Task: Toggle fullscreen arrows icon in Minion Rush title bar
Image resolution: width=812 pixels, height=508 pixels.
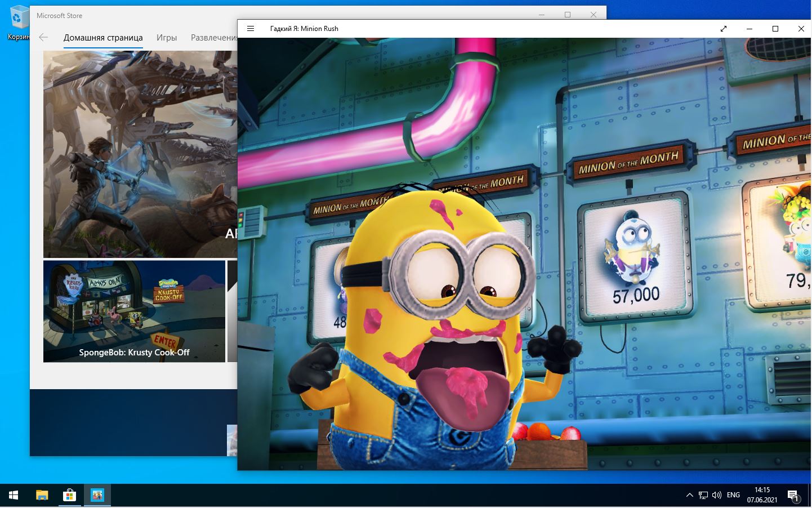Action: pyautogui.click(x=724, y=29)
